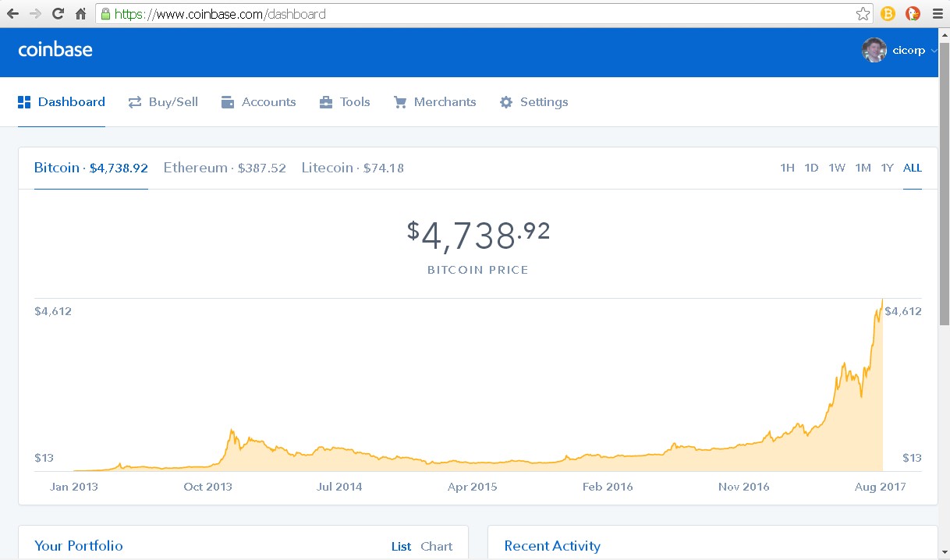Show portfolio as List
Viewport: 950px width, 560px height.
click(x=401, y=547)
